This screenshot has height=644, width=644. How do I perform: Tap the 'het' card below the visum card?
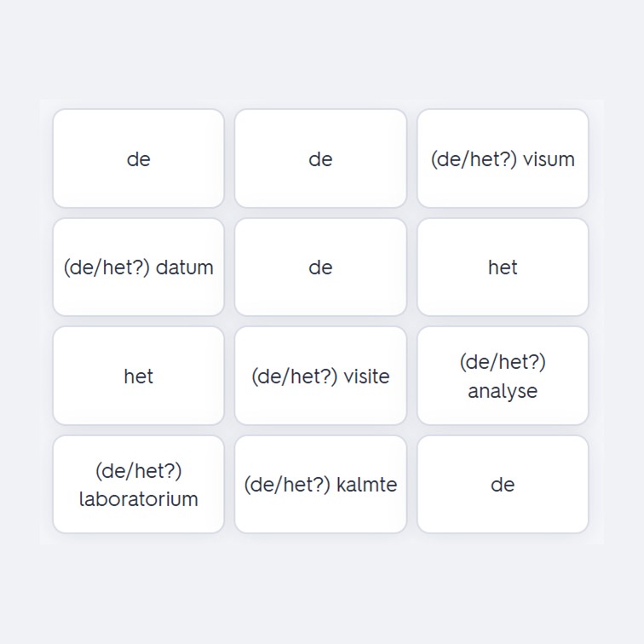pos(503,267)
